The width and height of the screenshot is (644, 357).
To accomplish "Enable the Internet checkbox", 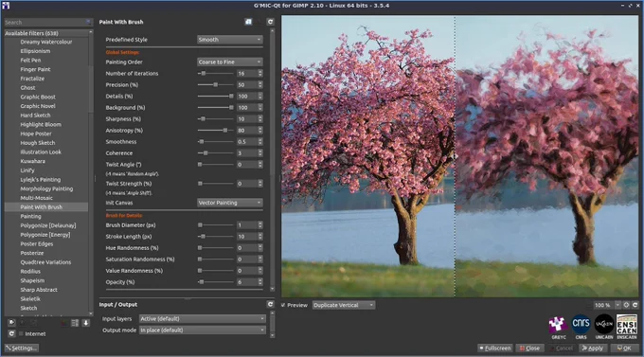I will [x=21, y=333].
